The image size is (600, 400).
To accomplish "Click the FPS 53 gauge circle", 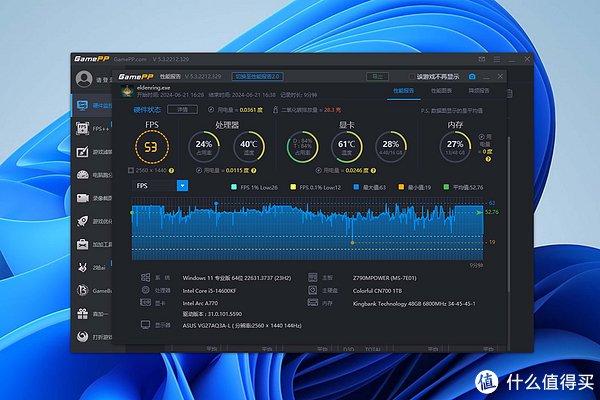I will (152, 147).
